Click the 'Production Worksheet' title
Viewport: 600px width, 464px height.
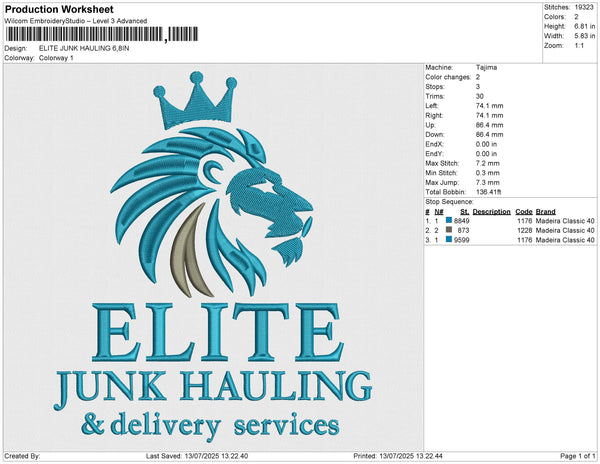click(x=59, y=10)
